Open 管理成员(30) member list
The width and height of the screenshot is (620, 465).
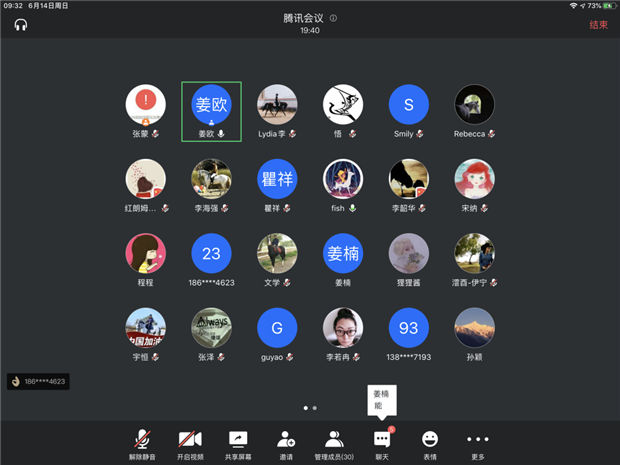[x=334, y=444]
